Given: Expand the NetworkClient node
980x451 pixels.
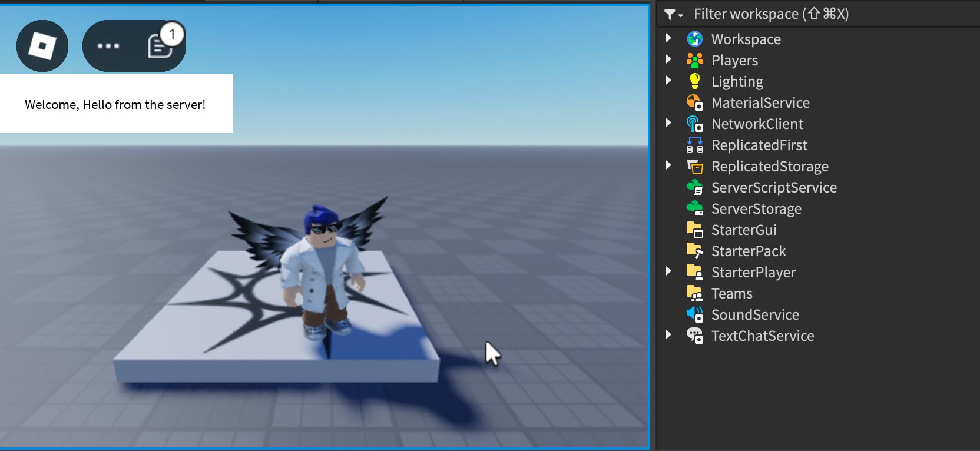Looking at the screenshot, I should click(668, 123).
